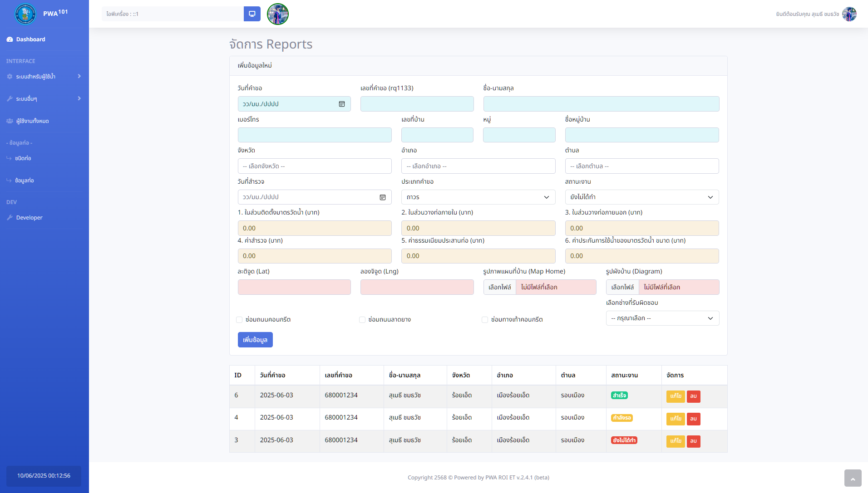Open the Developer sidebar item
The width and height of the screenshot is (868, 493).
point(29,218)
